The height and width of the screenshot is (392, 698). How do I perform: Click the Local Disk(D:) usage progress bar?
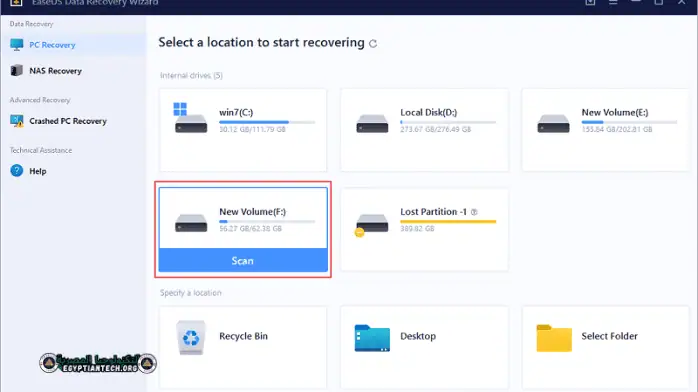click(448, 122)
